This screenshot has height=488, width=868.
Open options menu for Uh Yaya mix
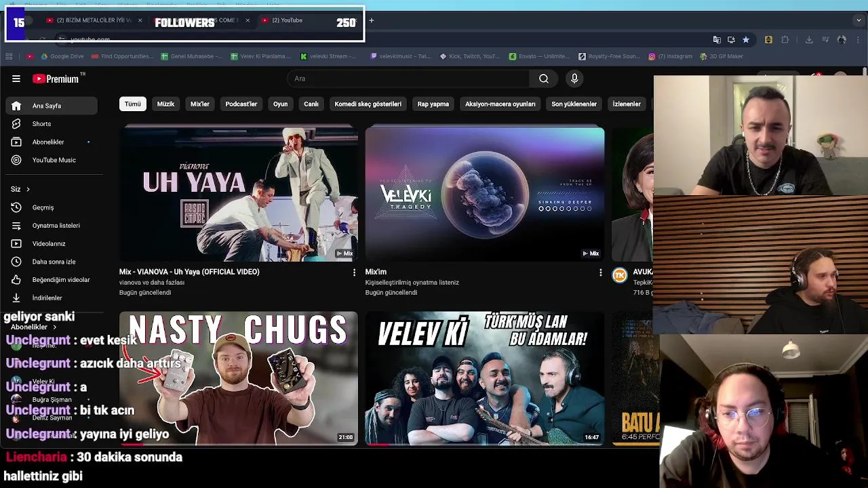coord(354,272)
